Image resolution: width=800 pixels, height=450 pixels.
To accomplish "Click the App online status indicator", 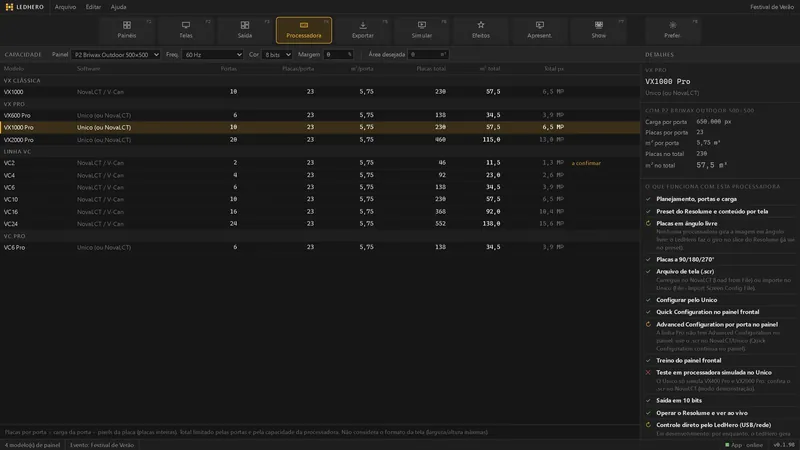I will coord(744,445).
